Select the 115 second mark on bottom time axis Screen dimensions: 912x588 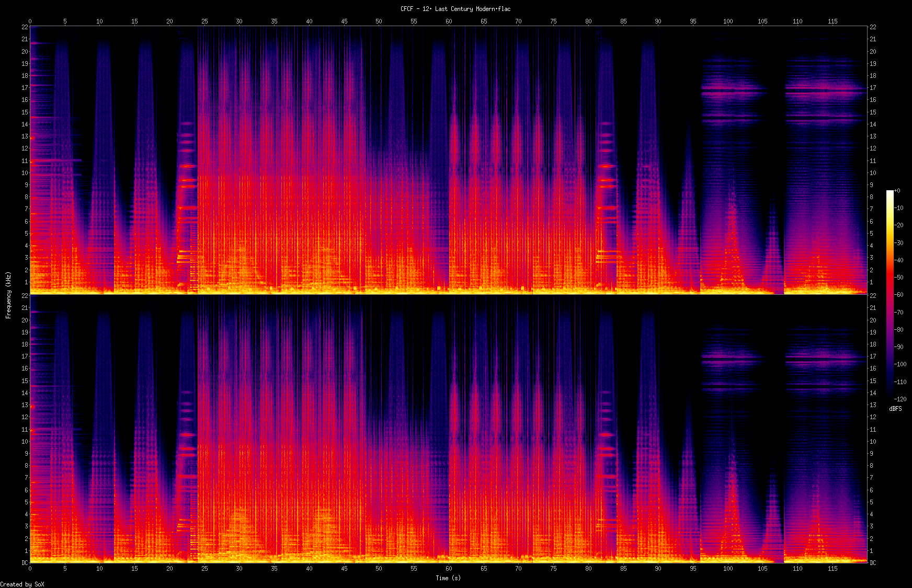click(833, 569)
